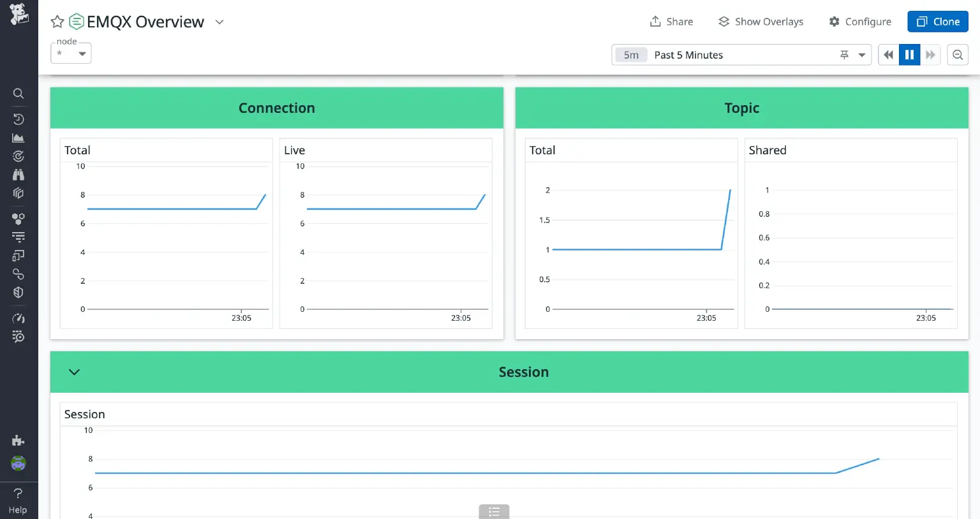
Task: Click the Watchdog icon in the sidebar
Action: (x=19, y=156)
